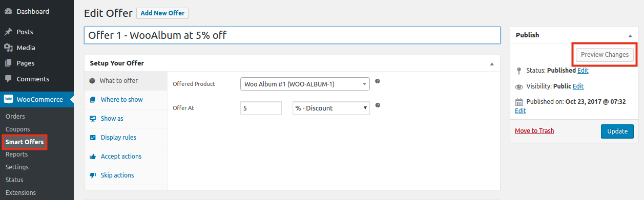Click help icon beside Offered Product
Screen dimensions: 644x200
(378, 81)
